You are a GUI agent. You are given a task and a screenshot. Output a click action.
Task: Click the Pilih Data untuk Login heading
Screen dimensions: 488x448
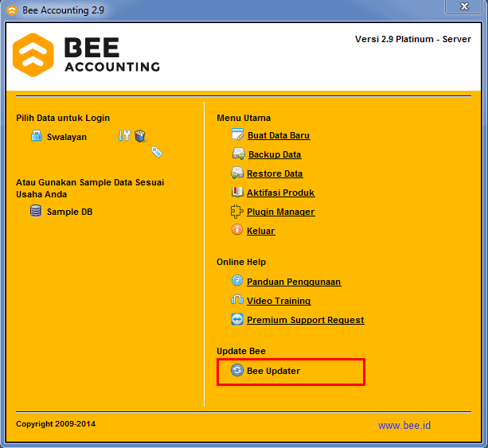tap(63, 118)
